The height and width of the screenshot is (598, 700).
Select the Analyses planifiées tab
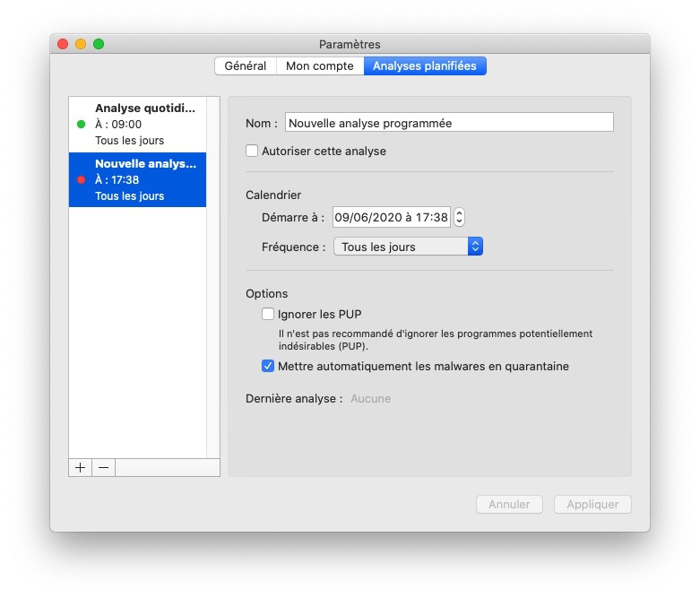tap(425, 65)
